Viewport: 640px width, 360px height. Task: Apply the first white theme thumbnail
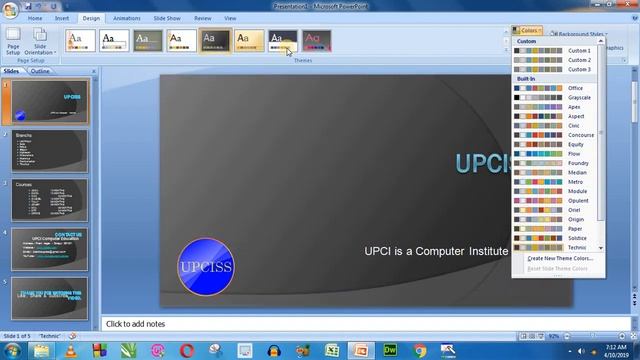pos(80,41)
